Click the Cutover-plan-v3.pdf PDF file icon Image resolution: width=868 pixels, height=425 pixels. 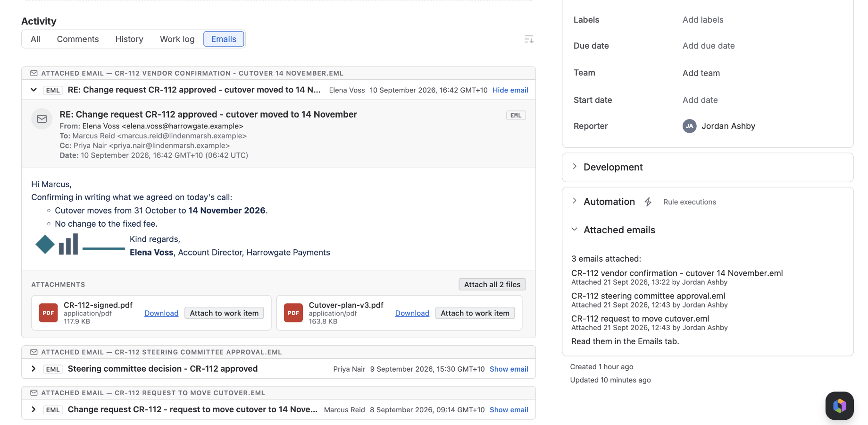293,313
